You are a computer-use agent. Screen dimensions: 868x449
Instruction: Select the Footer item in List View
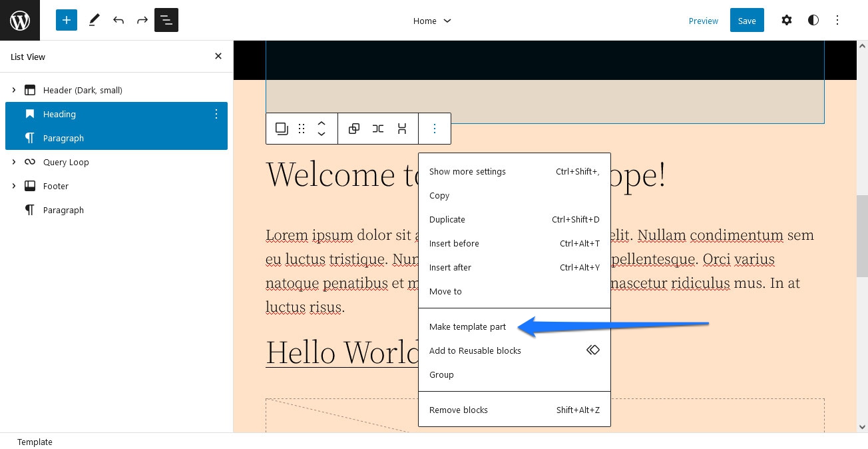click(x=56, y=186)
